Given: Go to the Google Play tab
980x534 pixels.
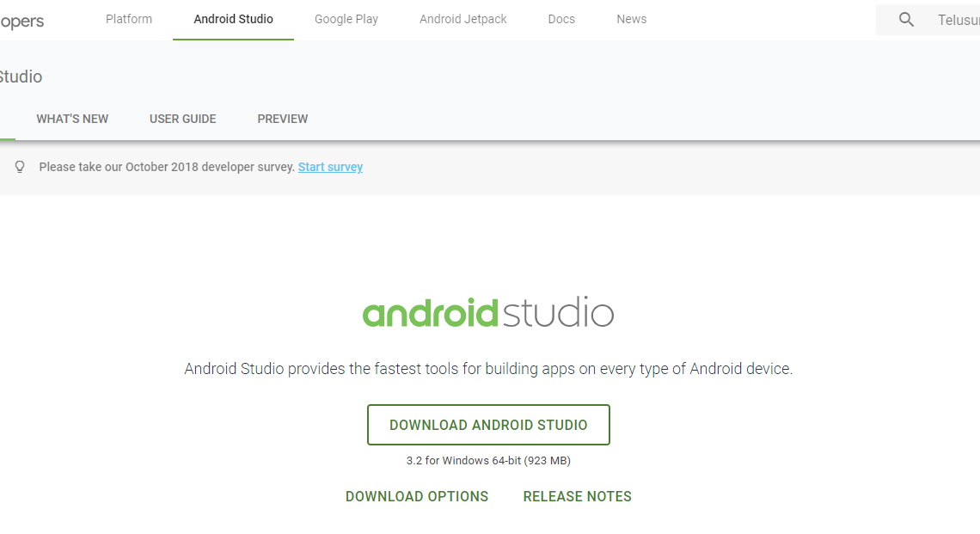Looking at the screenshot, I should click(346, 19).
